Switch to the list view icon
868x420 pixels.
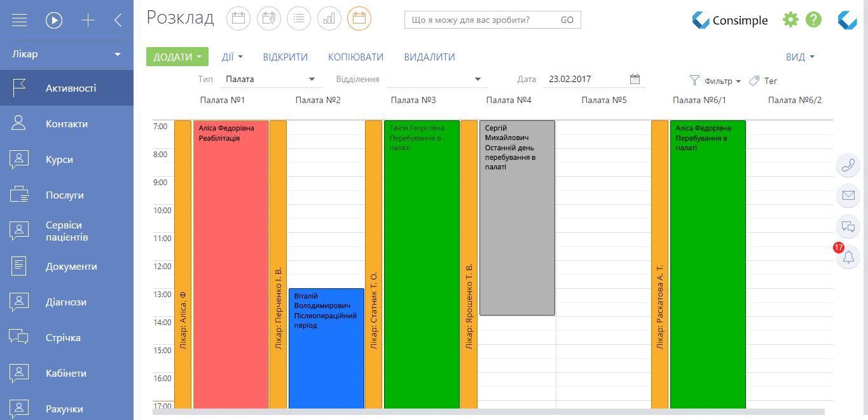click(x=299, y=18)
